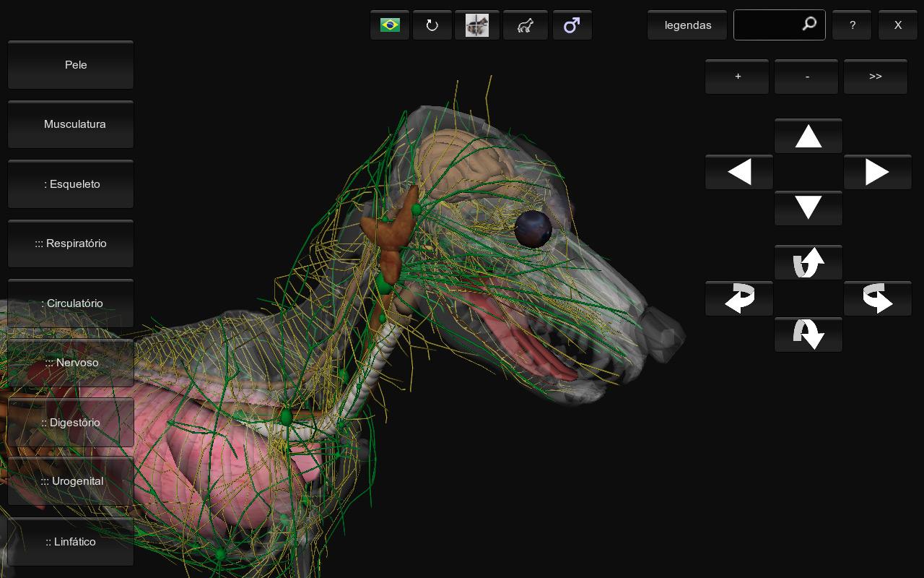924x578 pixels.
Task: Select the Esqueleto menu entry
Action: (x=70, y=184)
